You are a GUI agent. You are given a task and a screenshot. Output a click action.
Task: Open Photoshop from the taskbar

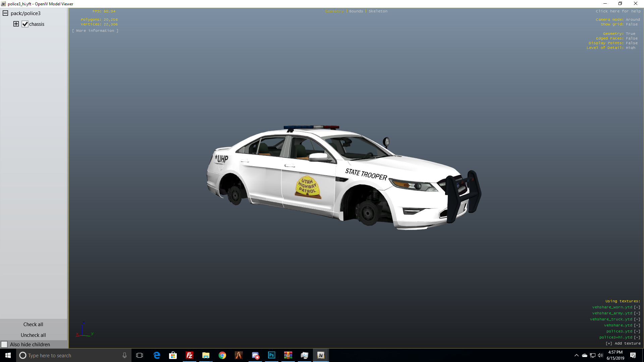272,355
